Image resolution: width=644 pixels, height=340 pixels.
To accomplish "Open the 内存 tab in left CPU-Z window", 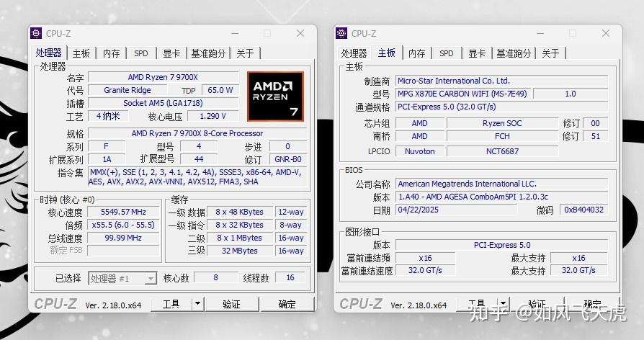I will [112, 53].
